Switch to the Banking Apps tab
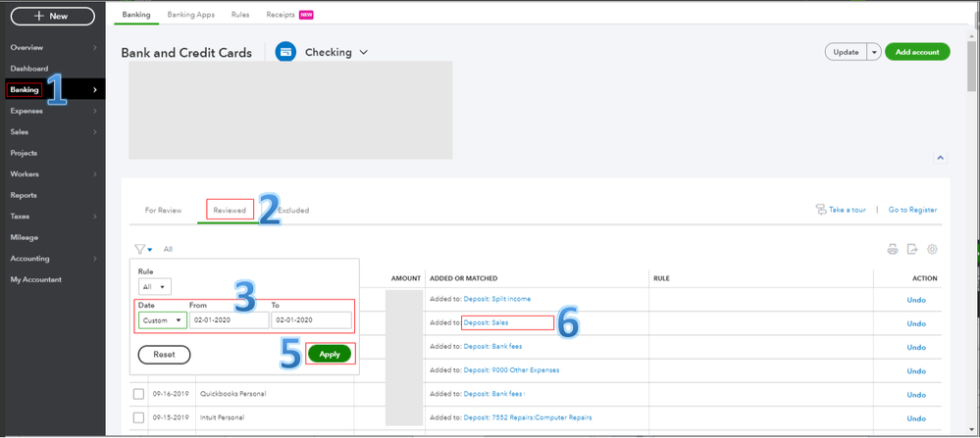 pyautogui.click(x=190, y=15)
